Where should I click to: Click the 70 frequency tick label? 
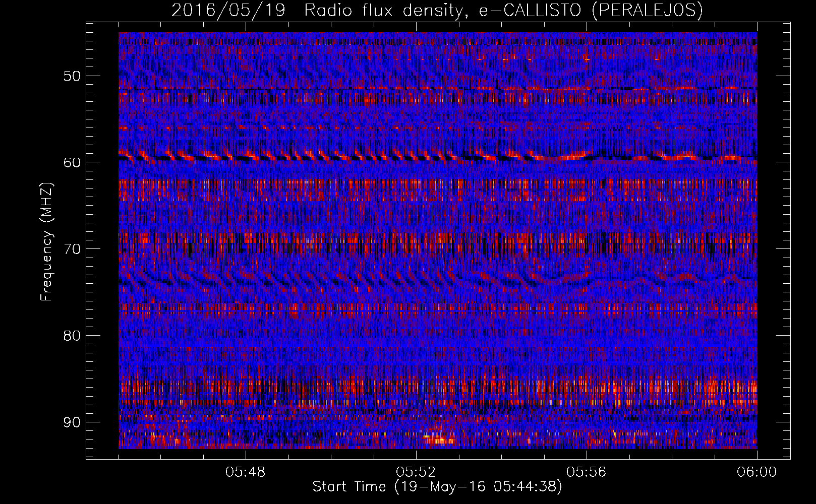(72, 249)
